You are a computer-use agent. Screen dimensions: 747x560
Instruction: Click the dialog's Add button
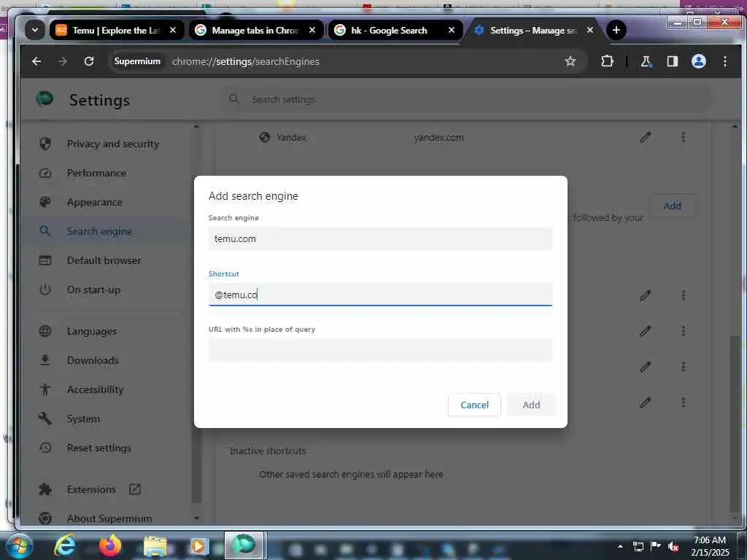[531, 405]
